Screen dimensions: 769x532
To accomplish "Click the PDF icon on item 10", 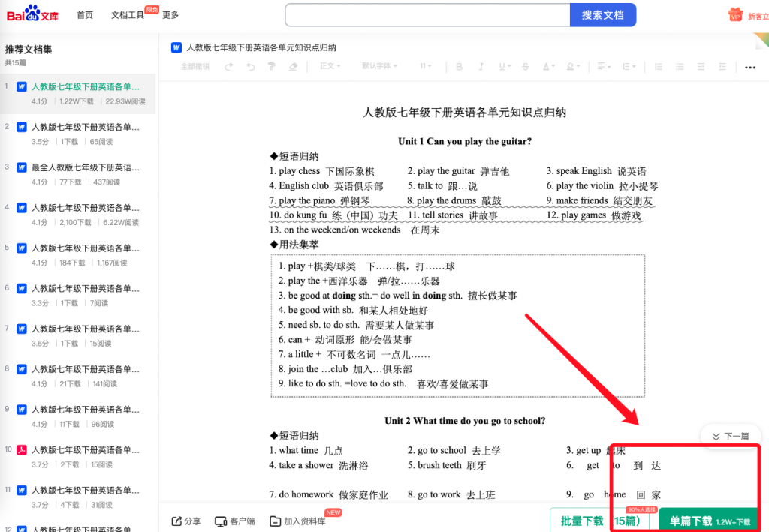I will pyautogui.click(x=22, y=450).
